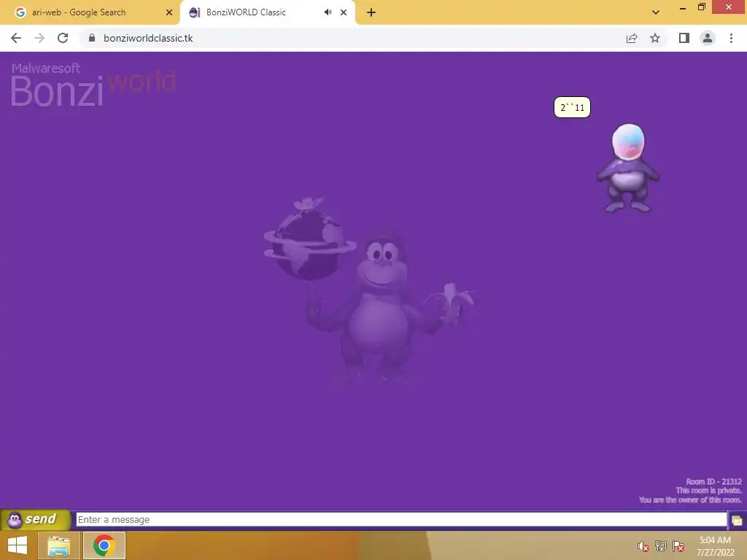
Task: Open the browser side panel
Action: tap(684, 38)
